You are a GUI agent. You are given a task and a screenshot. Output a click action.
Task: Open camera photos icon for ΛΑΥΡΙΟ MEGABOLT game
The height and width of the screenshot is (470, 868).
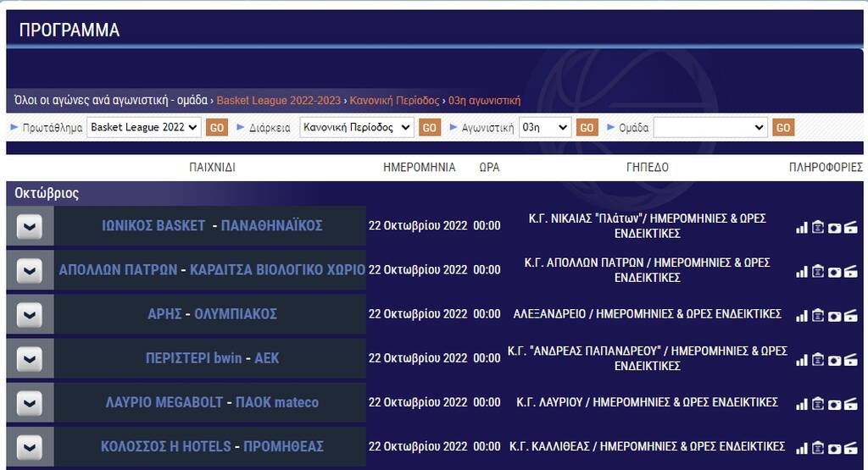click(x=834, y=405)
